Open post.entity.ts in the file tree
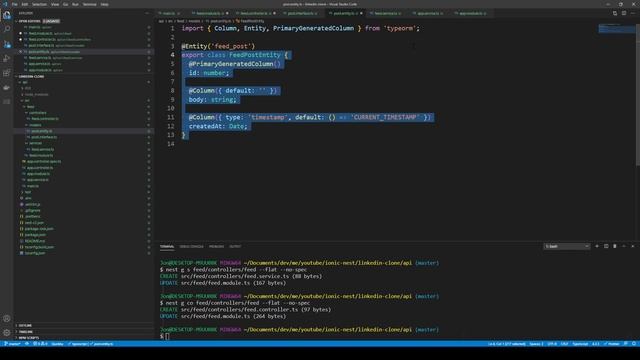 [41, 131]
